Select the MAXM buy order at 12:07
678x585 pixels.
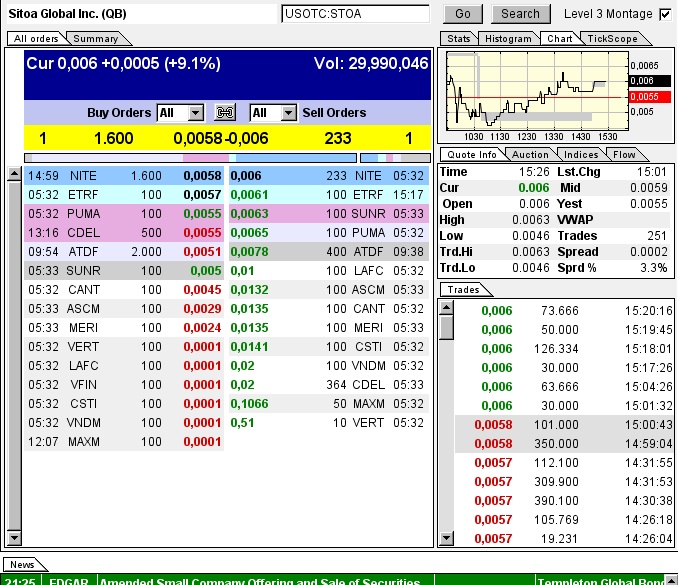coord(124,442)
